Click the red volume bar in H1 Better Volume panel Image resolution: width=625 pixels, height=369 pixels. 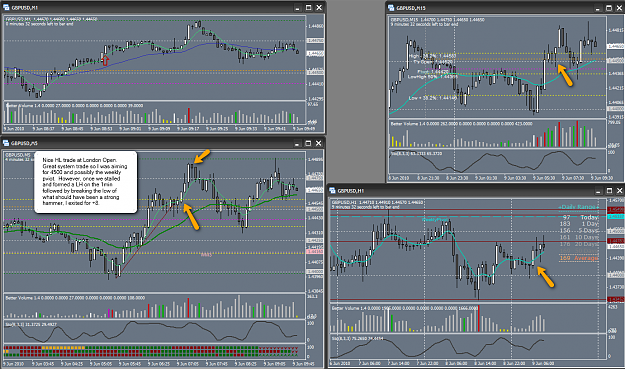[479, 318]
